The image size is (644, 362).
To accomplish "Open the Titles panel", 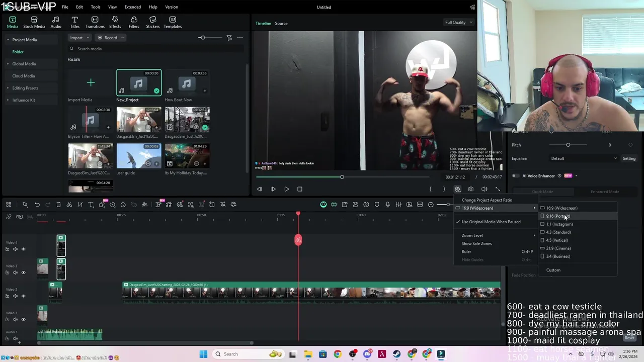I will tap(74, 22).
